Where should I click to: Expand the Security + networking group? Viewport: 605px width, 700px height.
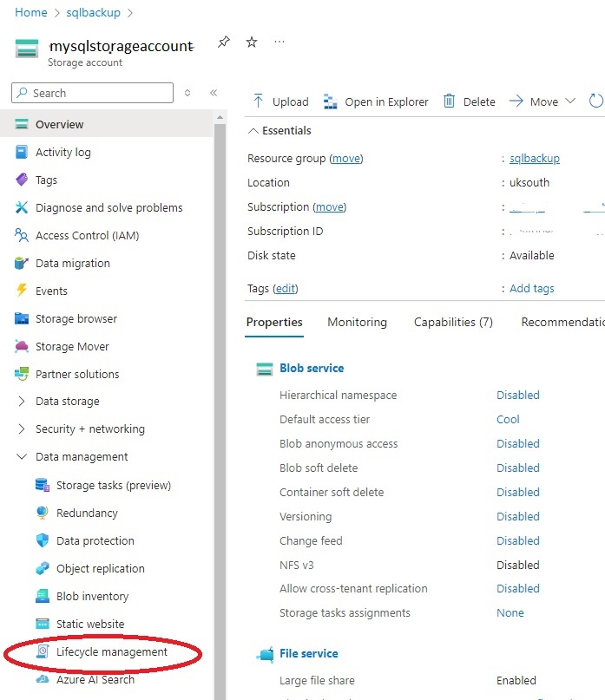click(22, 429)
